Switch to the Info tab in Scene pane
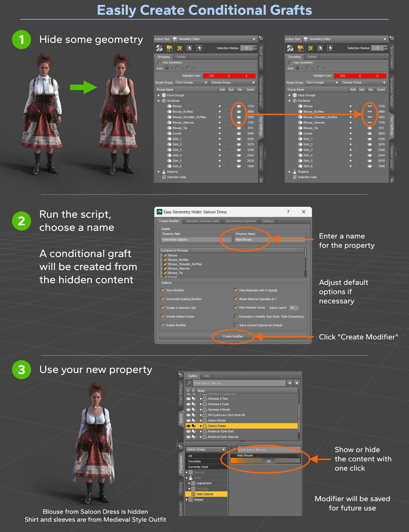Screen dimensions: 409x532 206,376
